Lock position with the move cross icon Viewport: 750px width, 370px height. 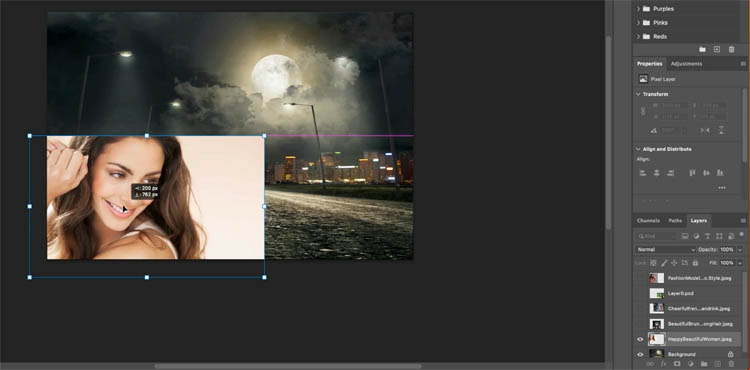click(x=674, y=263)
